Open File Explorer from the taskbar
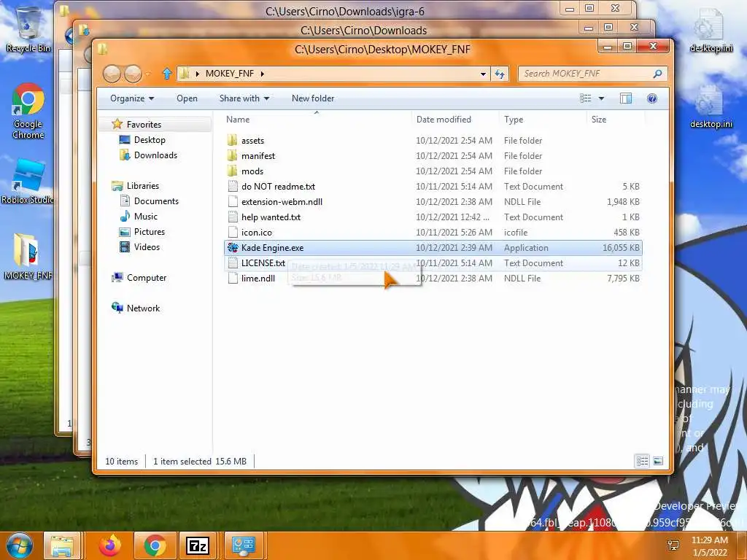The height and width of the screenshot is (560, 747). pyautogui.click(x=63, y=545)
